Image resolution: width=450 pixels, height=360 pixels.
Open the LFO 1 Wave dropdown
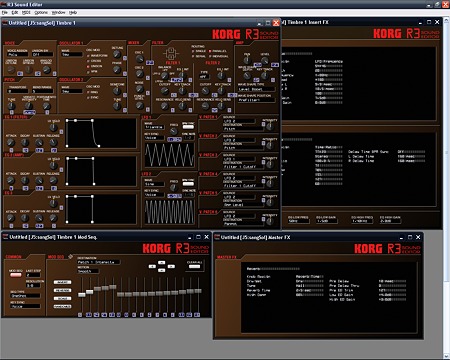point(154,127)
